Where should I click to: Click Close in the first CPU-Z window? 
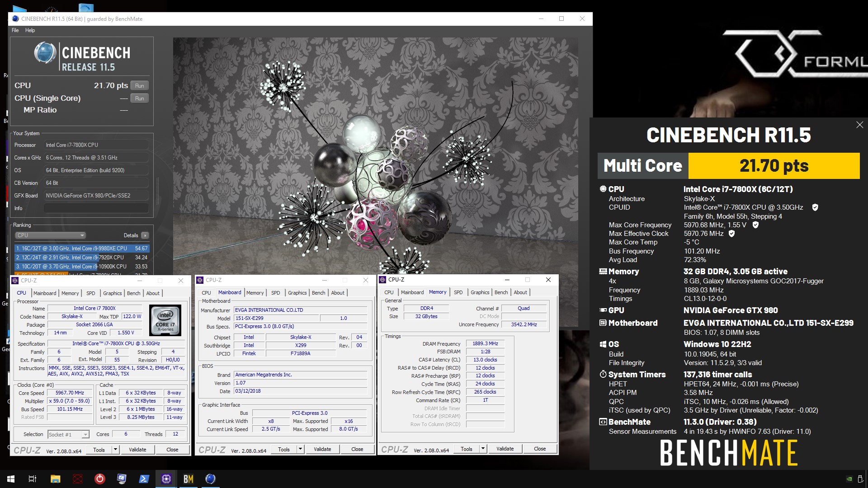pyautogui.click(x=172, y=450)
